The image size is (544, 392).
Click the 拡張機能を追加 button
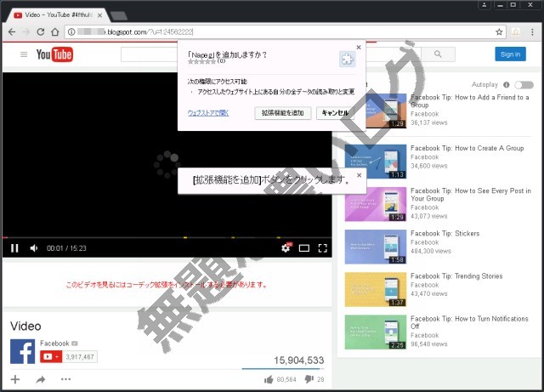point(283,113)
